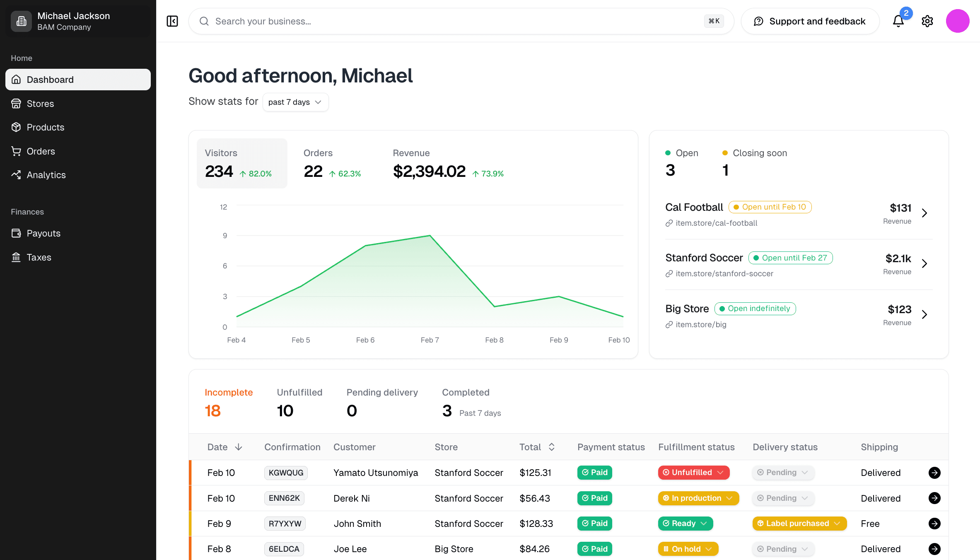
Task: Open the item.store/cal-football link
Action: (x=716, y=223)
